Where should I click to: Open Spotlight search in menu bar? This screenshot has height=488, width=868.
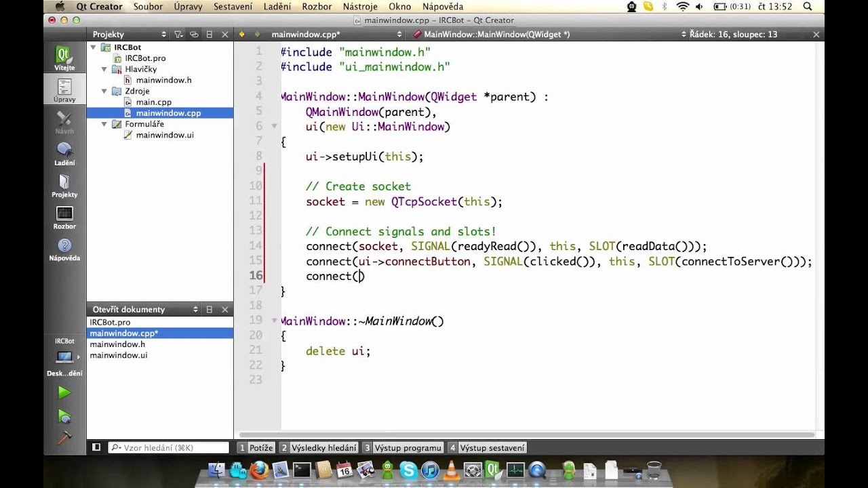tap(807, 7)
